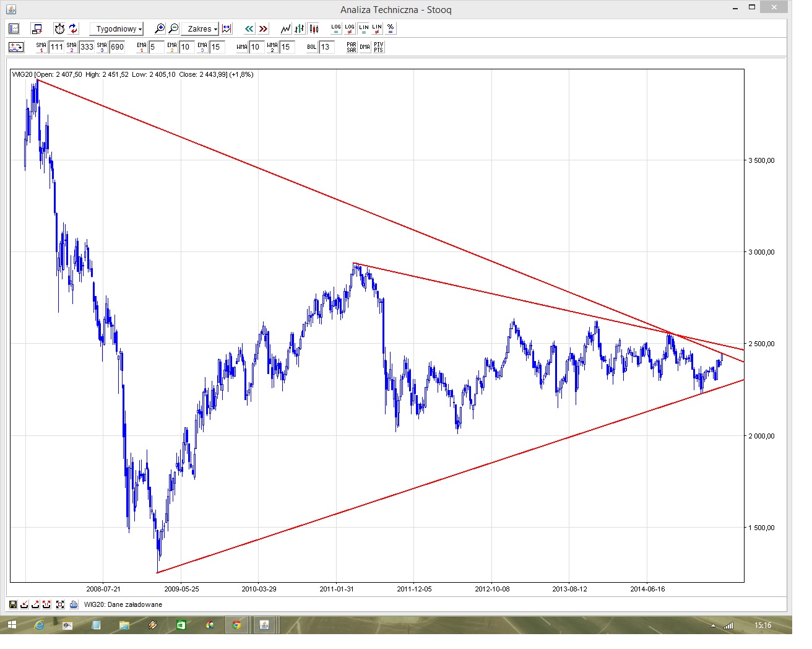Click the 3 500,00 price axis label
The width and height of the screenshot is (812, 649).
tap(762, 160)
